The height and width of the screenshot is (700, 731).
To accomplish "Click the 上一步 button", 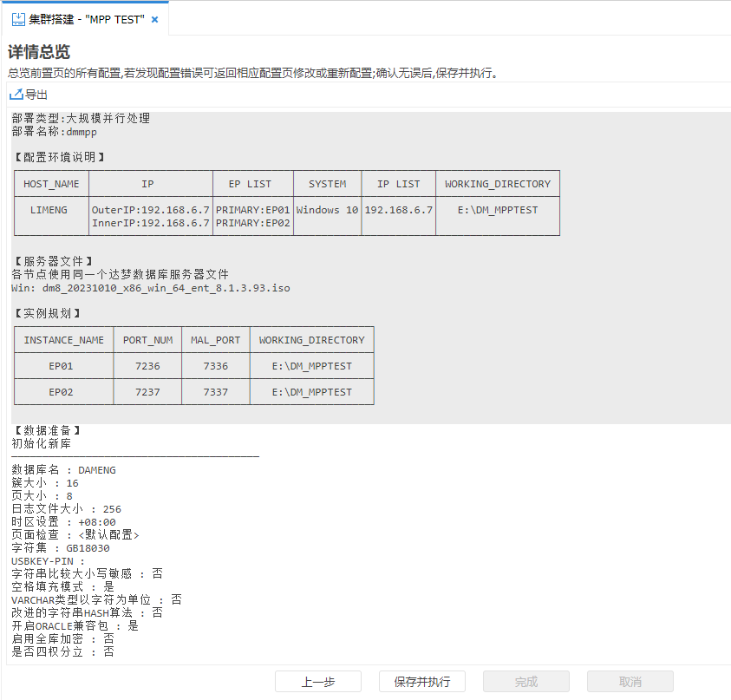I will (x=317, y=681).
